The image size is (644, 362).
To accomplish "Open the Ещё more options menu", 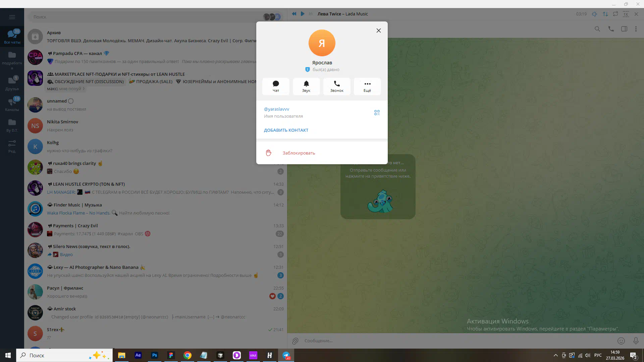I will [367, 86].
